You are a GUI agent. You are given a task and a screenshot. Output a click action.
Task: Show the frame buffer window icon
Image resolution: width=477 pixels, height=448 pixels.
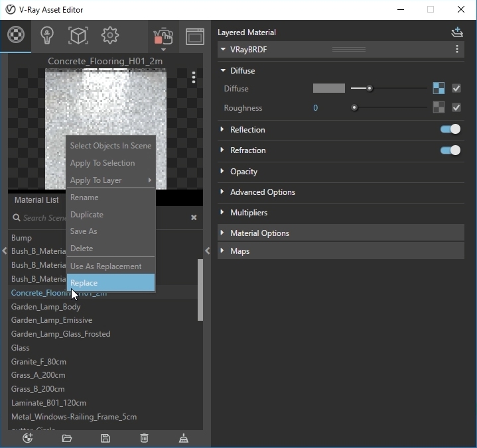click(194, 36)
